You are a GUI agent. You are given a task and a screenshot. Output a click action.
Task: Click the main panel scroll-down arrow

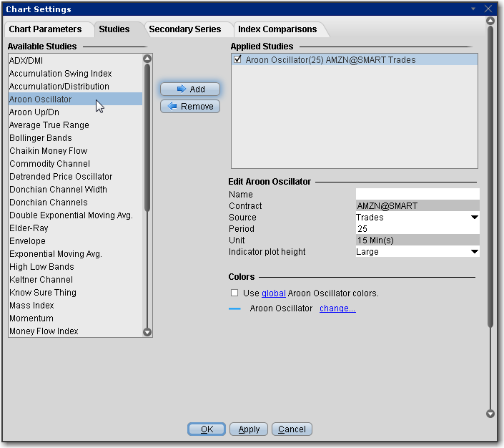coord(490,414)
